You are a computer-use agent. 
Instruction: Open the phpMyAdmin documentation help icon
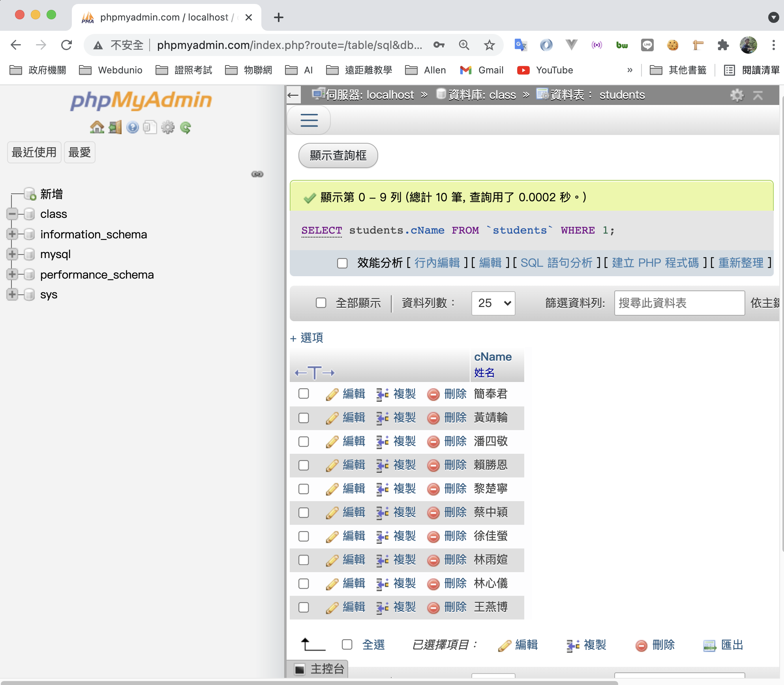click(x=133, y=127)
